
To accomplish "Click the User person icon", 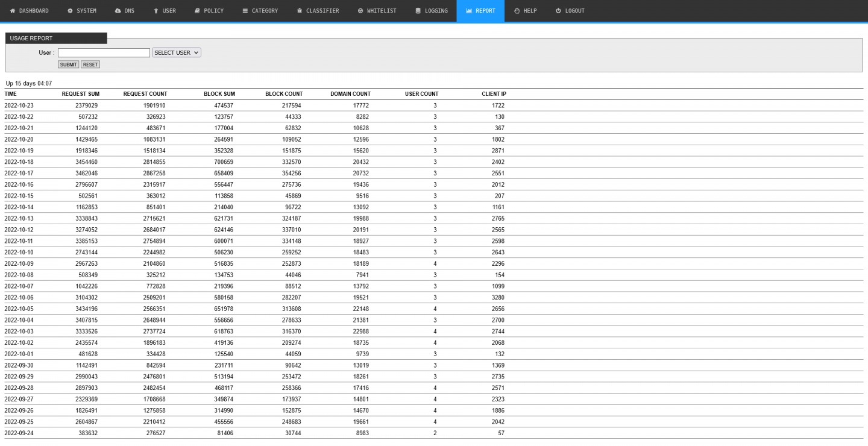I will [156, 11].
